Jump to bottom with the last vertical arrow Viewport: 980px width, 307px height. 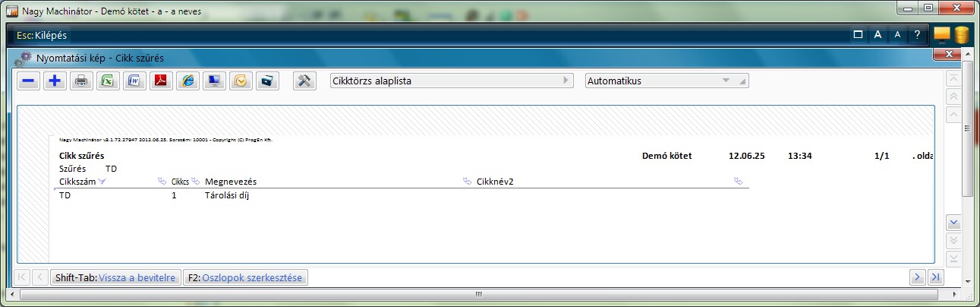[x=955, y=258]
